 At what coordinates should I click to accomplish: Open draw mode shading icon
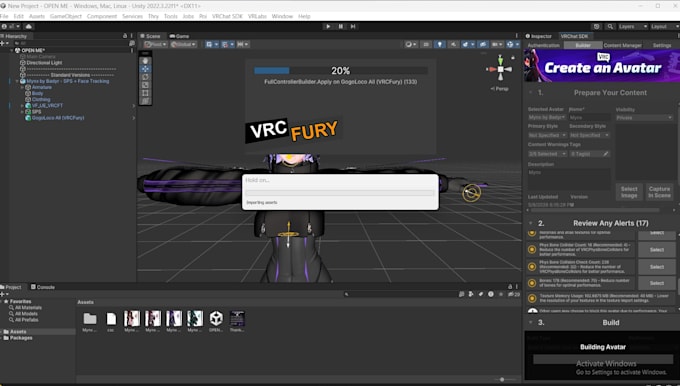[x=410, y=44]
